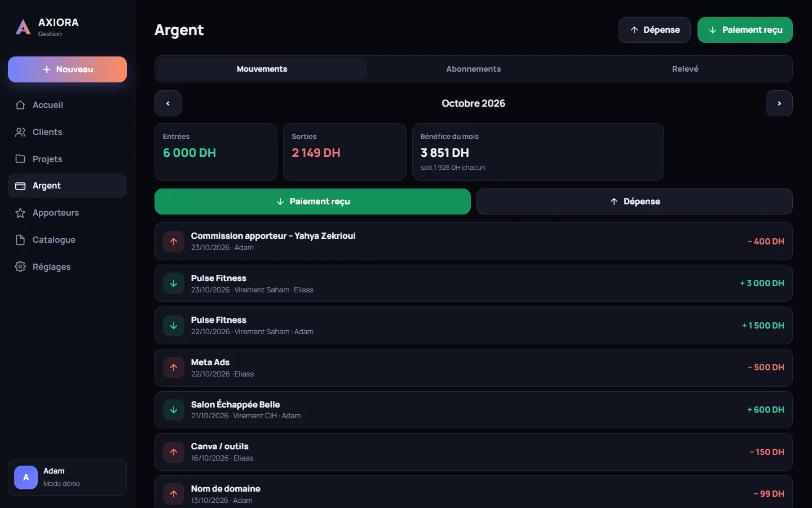Go to next month with right chevron
This screenshot has height=508, width=812.
coord(779,103)
